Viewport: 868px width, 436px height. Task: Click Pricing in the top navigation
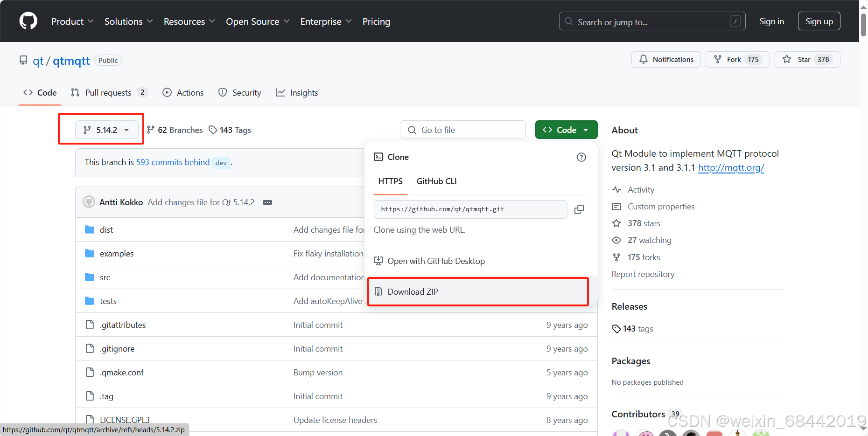[x=376, y=21]
